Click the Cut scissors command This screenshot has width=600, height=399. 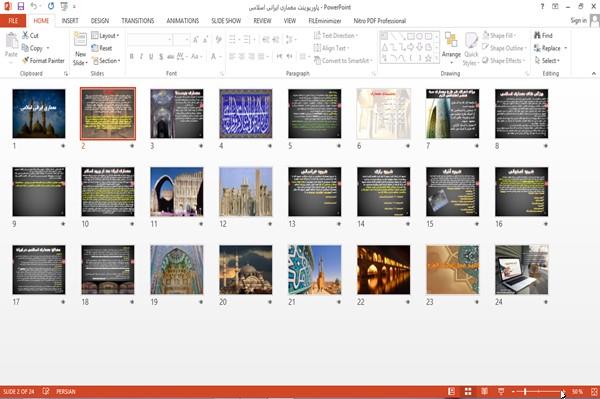click(30, 36)
